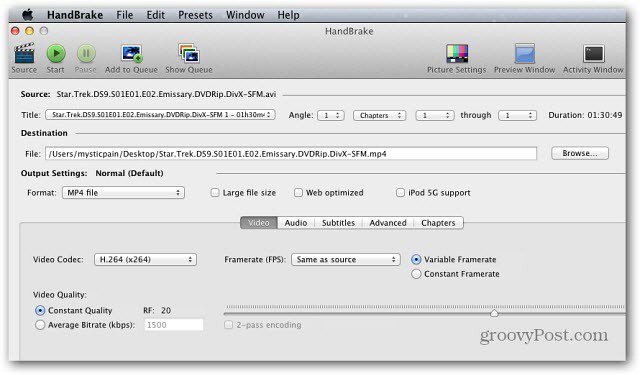This screenshot has width=640, height=375.
Task: Open the ending chapter dropdown after 'through'
Action: pos(517,115)
